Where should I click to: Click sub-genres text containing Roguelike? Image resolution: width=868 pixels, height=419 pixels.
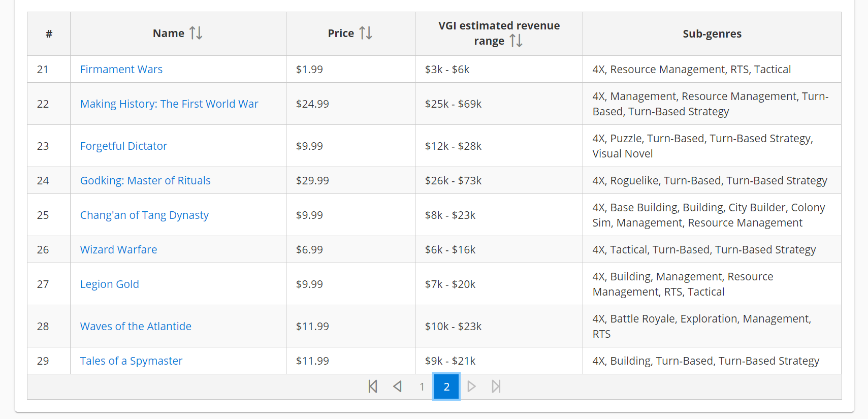coord(710,180)
